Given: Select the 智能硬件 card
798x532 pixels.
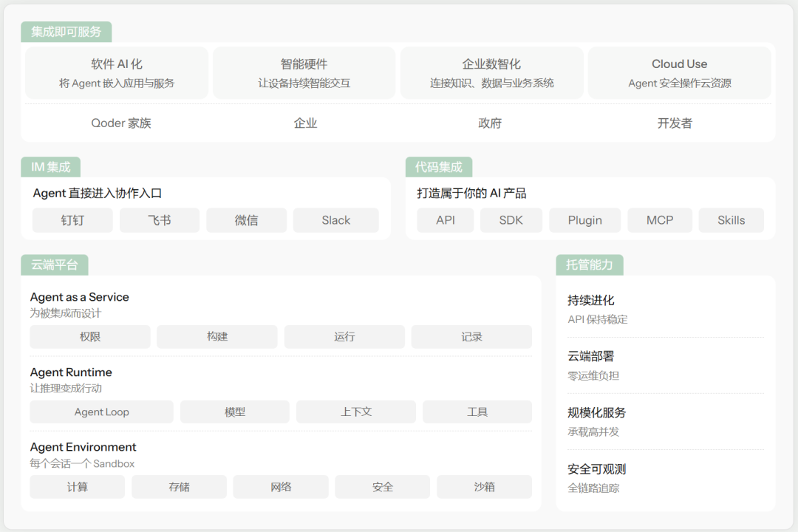Looking at the screenshot, I should pos(304,73).
